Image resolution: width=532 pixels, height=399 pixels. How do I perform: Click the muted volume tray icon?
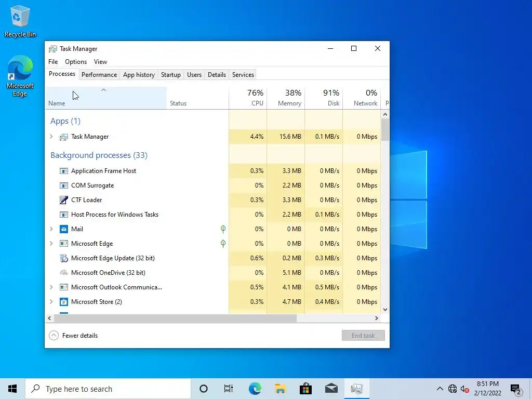pyautogui.click(x=465, y=389)
